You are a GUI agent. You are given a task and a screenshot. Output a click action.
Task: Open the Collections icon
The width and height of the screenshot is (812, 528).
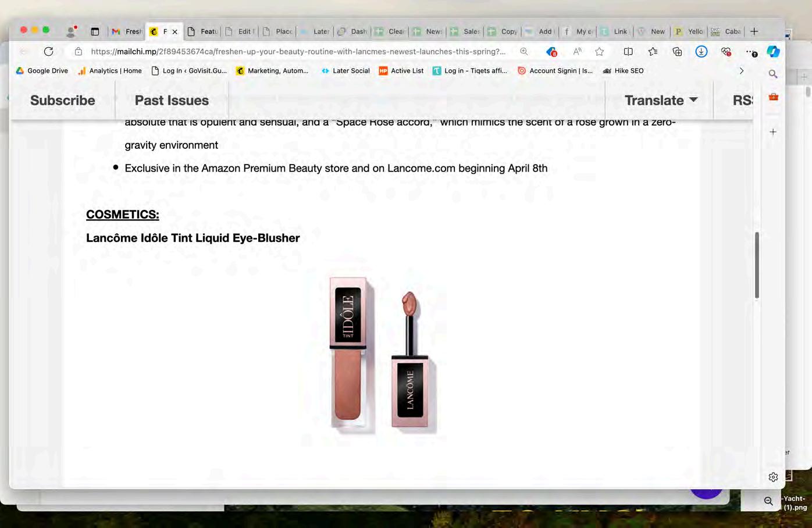pos(678,52)
